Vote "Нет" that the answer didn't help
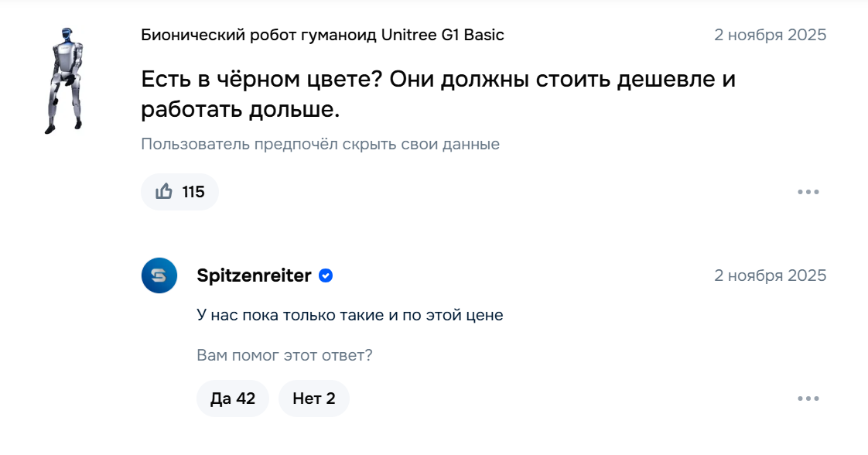 click(x=313, y=399)
